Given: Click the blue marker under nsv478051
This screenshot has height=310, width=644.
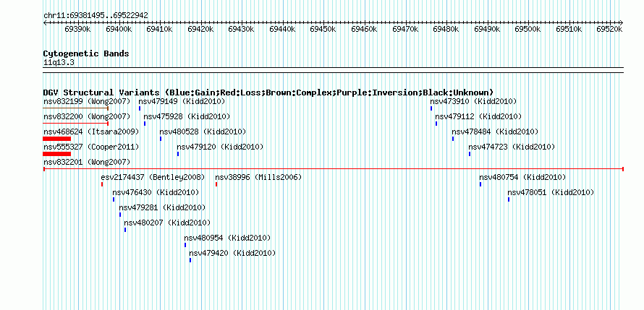Looking at the screenshot, I should pyautogui.click(x=509, y=199).
